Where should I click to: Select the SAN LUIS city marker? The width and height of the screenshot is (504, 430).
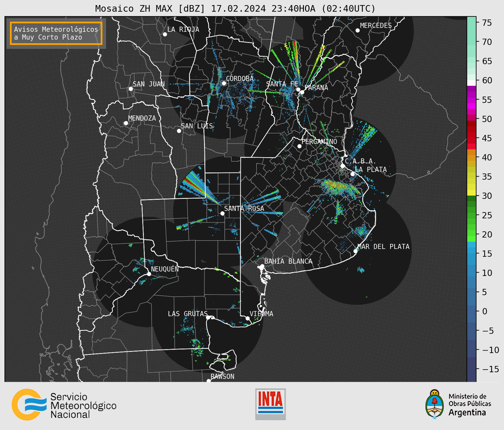tap(179, 131)
